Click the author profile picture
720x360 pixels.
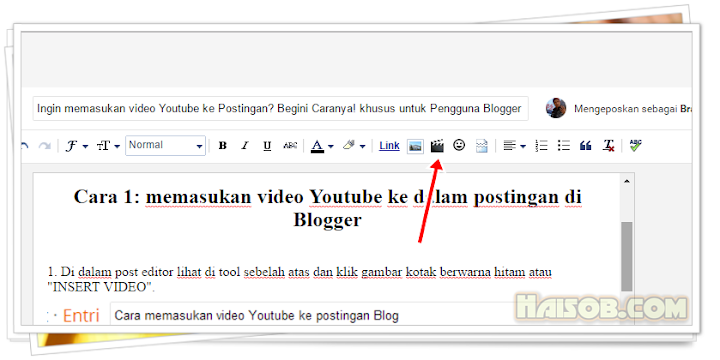[x=556, y=108]
